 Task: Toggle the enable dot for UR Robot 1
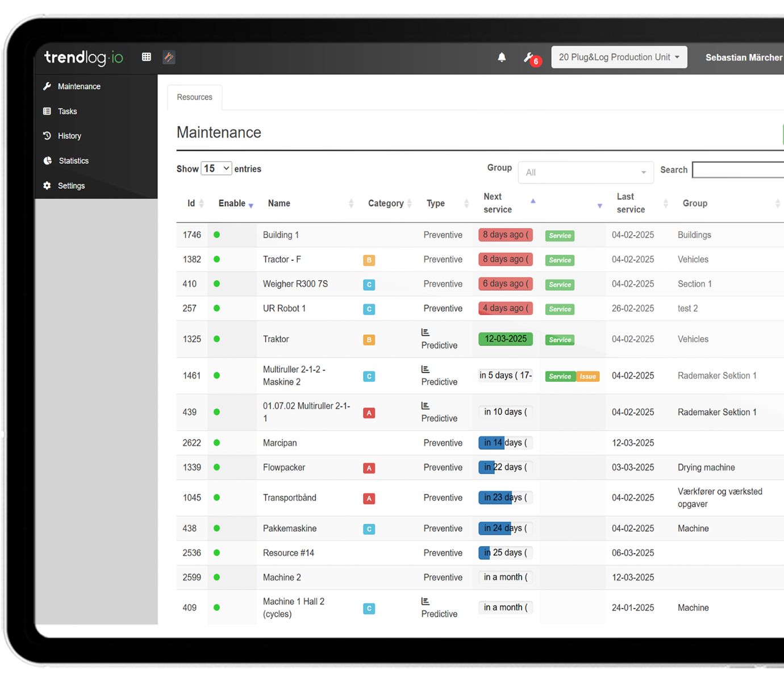point(216,308)
